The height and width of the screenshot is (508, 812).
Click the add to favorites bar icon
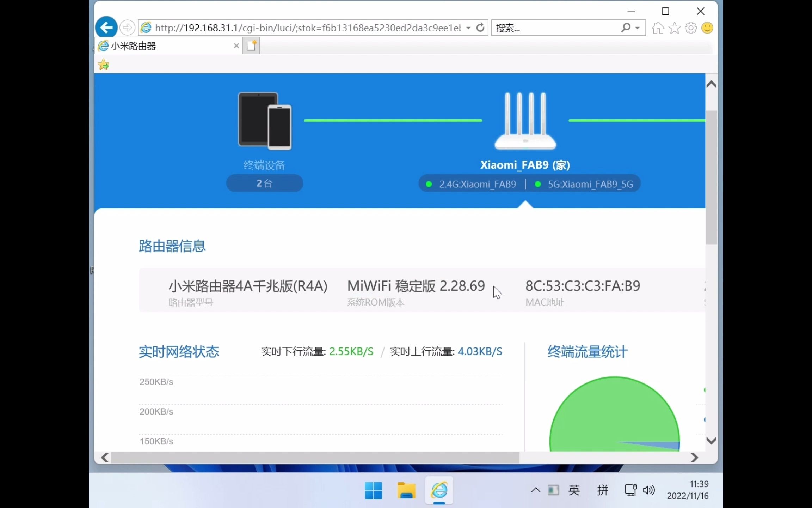(x=104, y=65)
